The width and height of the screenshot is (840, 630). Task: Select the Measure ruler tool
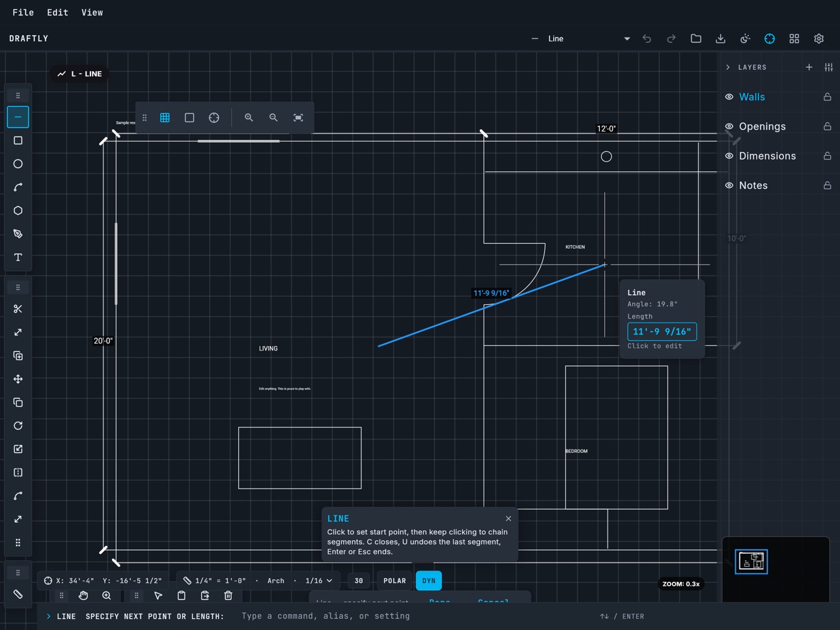[18, 594]
